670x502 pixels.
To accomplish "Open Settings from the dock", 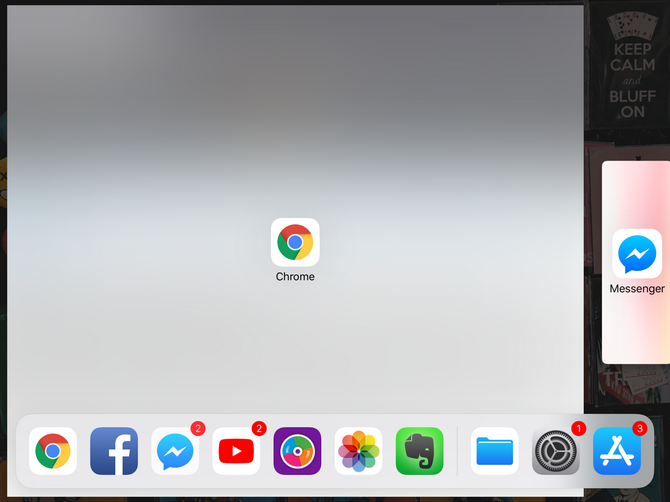I will (x=556, y=451).
